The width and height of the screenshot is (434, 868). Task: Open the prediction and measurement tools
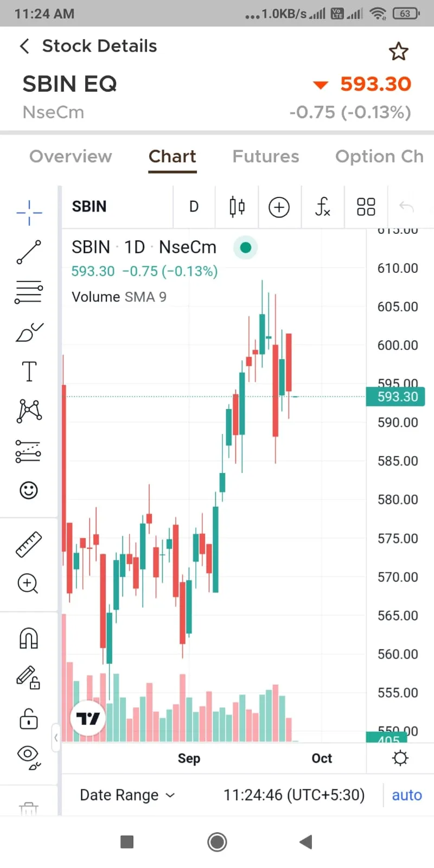pyautogui.click(x=28, y=451)
